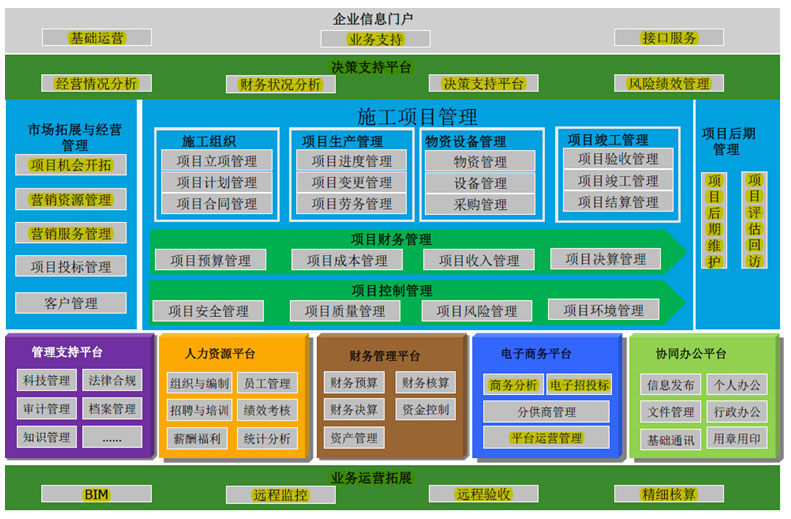This screenshot has height=519, width=791.
Task: Click the 项目成本管理 box
Action: (346, 260)
